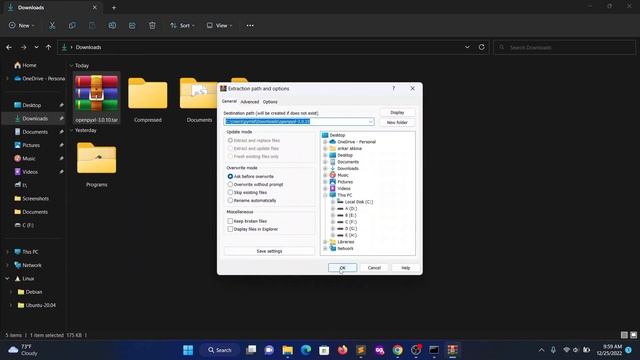Refresh the Downloads folder view
The image size is (640, 360).
point(482,47)
